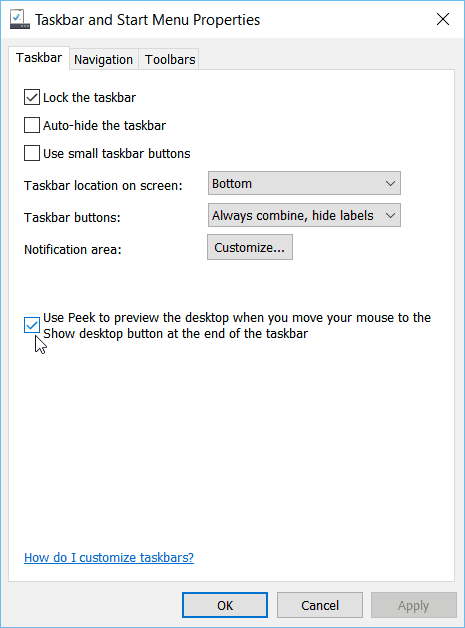
Task: Select the Taskbar tab
Action: coord(39,58)
